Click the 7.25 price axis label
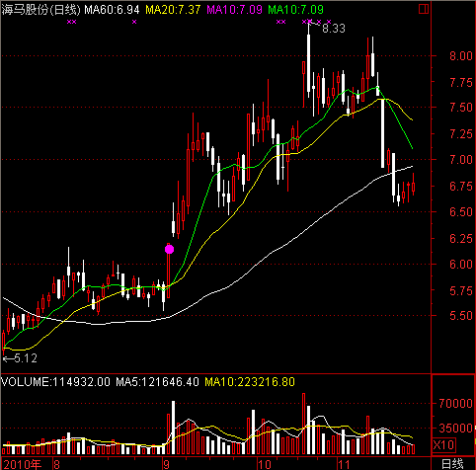Screen dimensions: 476x470 pos(461,134)
